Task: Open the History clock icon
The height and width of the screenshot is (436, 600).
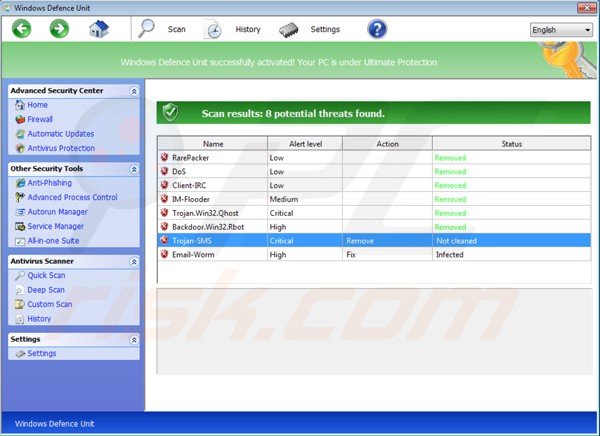Action: point(214,29)
